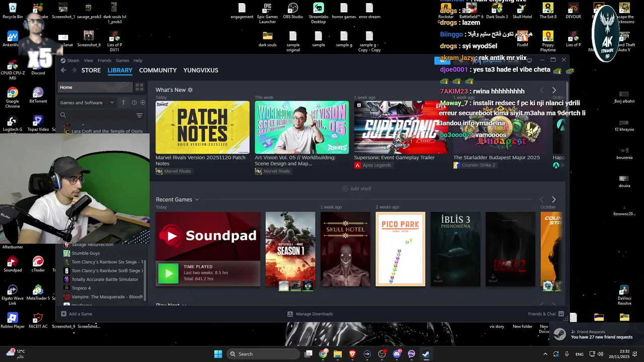Go to the COMMUNITY tab

(x=158, y=70)
